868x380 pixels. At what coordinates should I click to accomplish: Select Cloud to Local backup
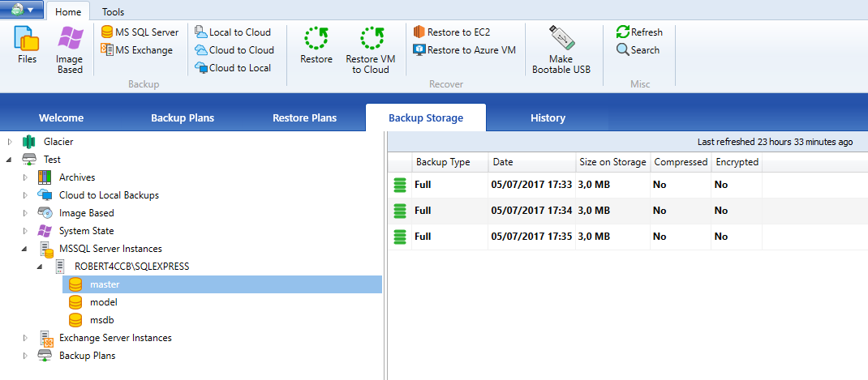[x=233, y=68]
